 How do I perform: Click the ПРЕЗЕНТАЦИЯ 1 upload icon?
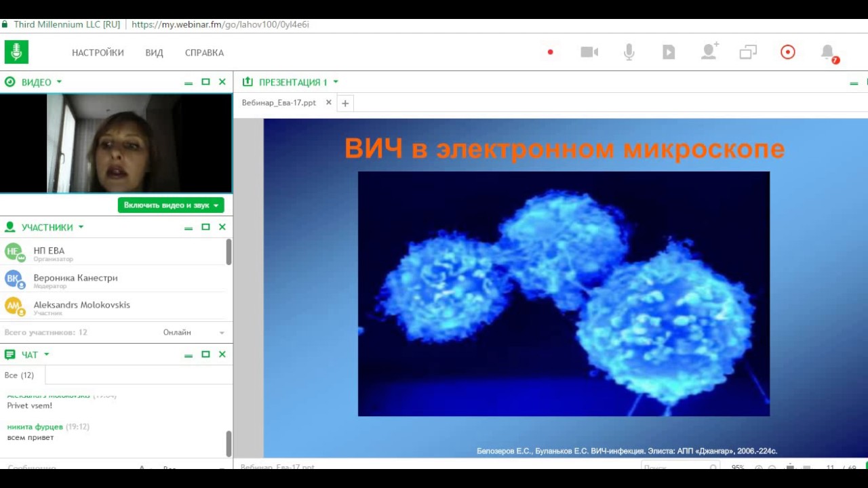tap(248, 82)
